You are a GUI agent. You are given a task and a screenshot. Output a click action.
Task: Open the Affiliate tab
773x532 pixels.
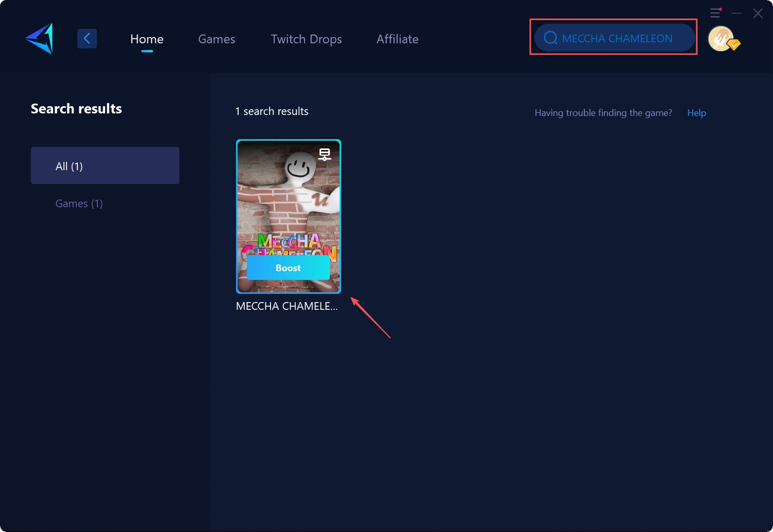(397, 39)
